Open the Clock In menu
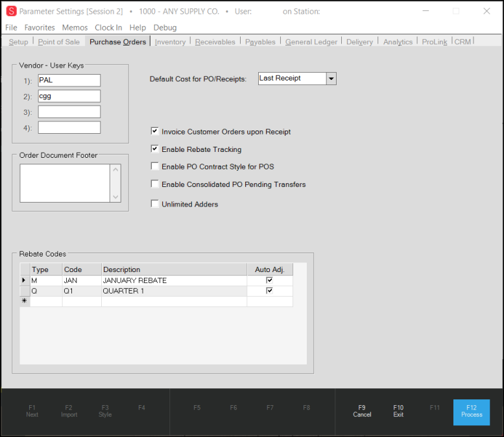Screen dimensions: 504x437 click(x=108, y=28)
